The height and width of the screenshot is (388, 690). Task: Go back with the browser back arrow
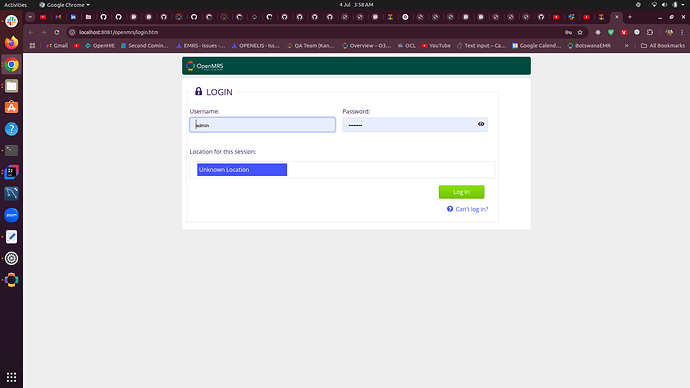(x=31, y=32)
